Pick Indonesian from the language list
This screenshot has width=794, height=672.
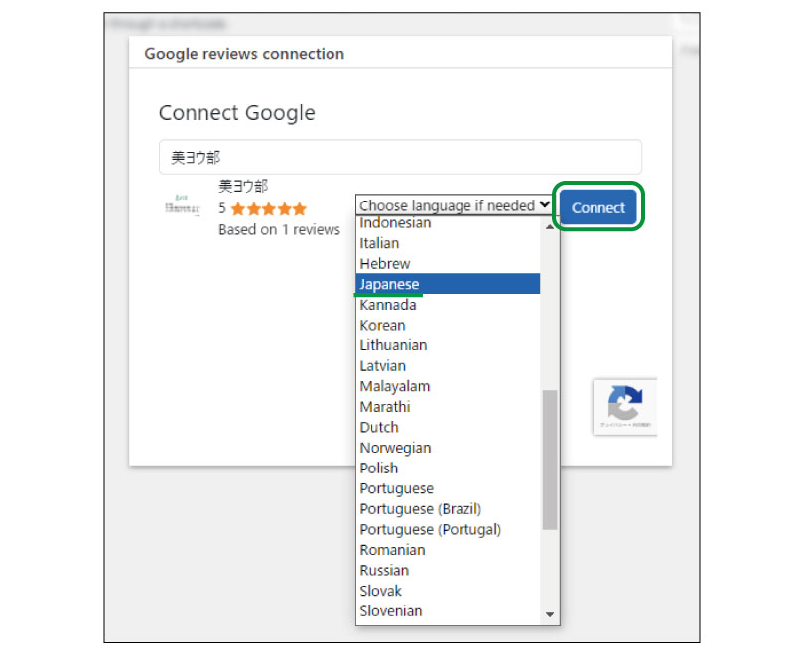(x=395, y=223)
